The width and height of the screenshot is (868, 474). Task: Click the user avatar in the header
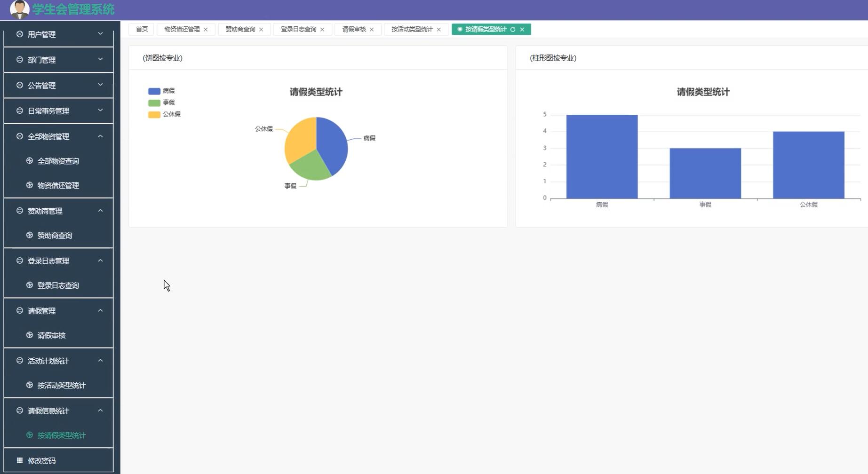click(x=19, y=9)
